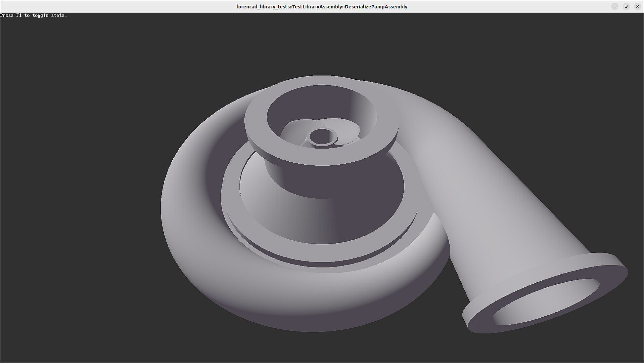This screenshot has height=363, width=644.
Task: Click the DeserializePumpAssembly window title text
Action: 322,6
